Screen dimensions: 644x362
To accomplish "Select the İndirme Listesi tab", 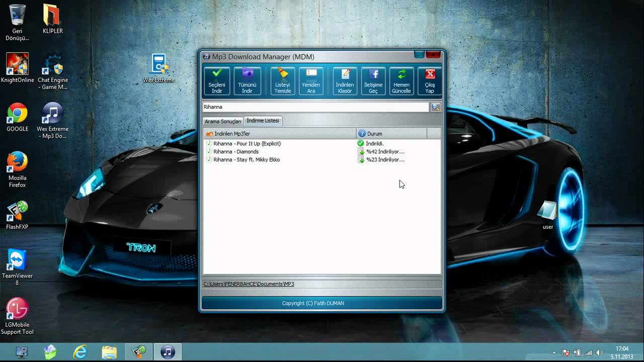I will (x=263, y=121).
